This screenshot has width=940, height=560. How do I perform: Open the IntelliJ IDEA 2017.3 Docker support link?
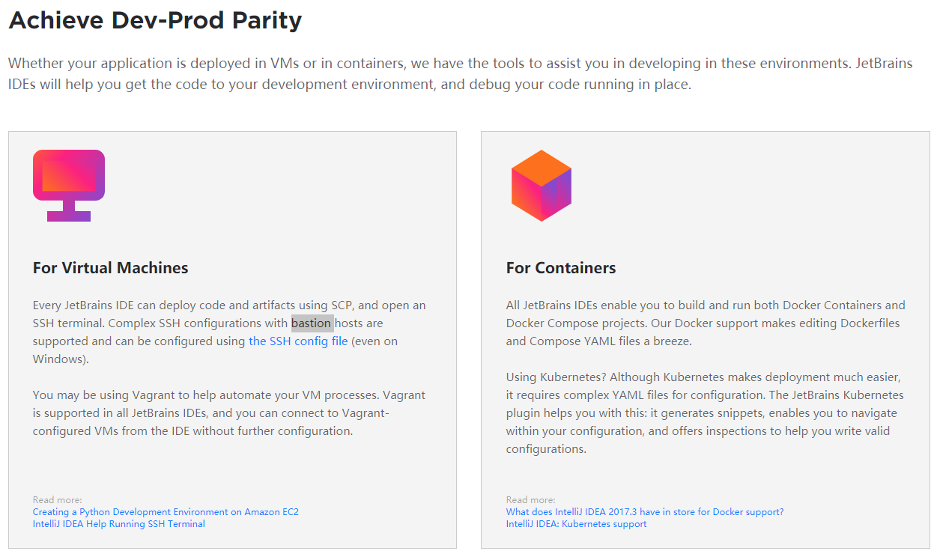(x=644, y=512)
